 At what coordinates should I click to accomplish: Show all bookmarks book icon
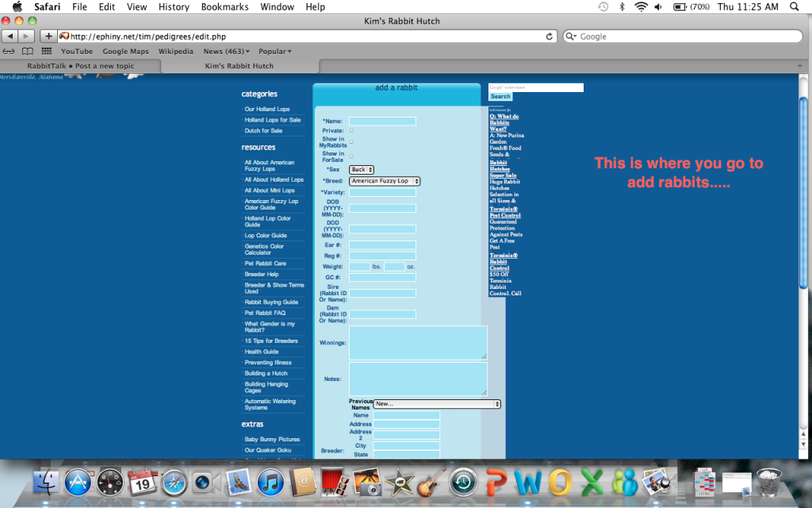[x=28, y=52]
